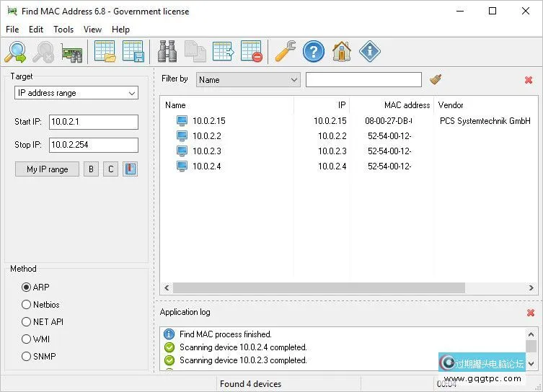
Task: Click the Start IP input field
Action: (x=94, y=122)
